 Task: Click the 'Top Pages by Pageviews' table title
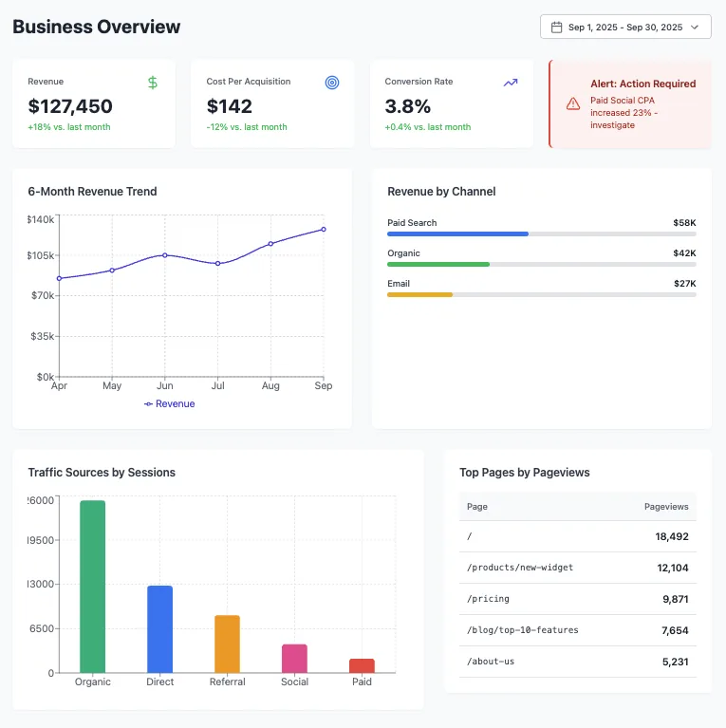point(525,472)
